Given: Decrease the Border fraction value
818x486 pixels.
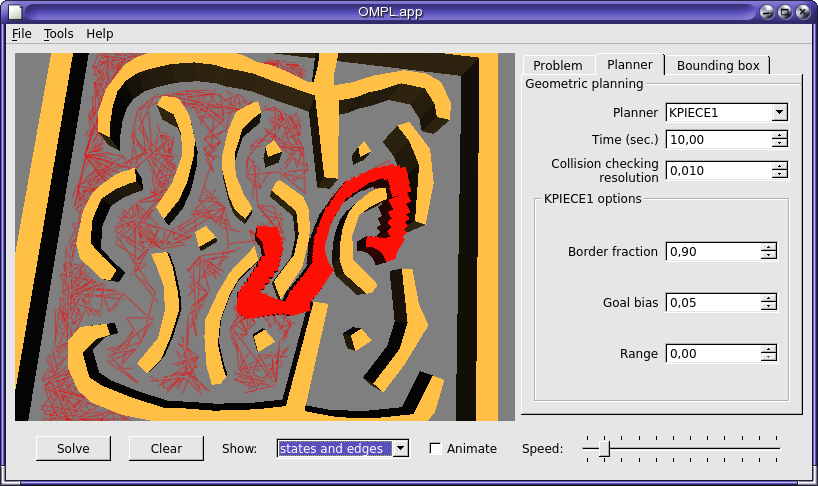Looking at the screenshot, I should 768,256.
